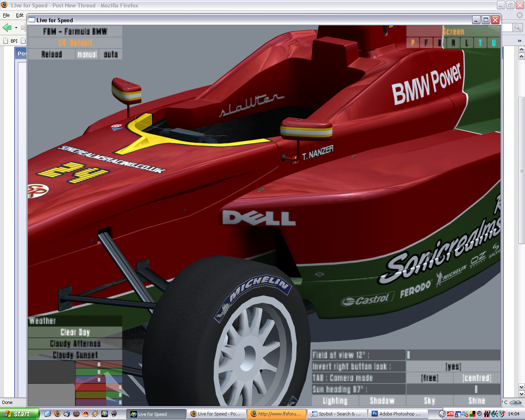Click the system clock showing 14:04

[514, 414]
